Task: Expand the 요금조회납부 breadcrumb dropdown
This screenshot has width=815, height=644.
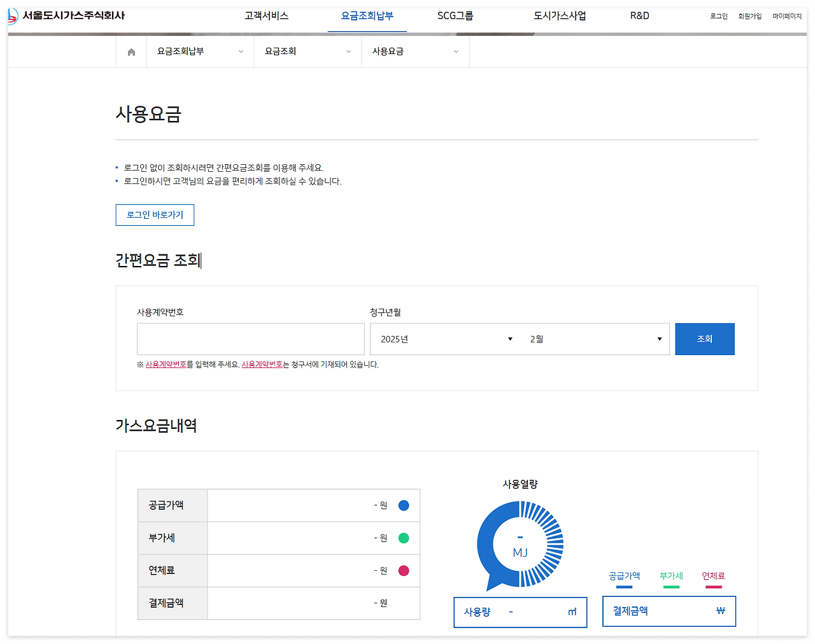Action: (200, 52)
